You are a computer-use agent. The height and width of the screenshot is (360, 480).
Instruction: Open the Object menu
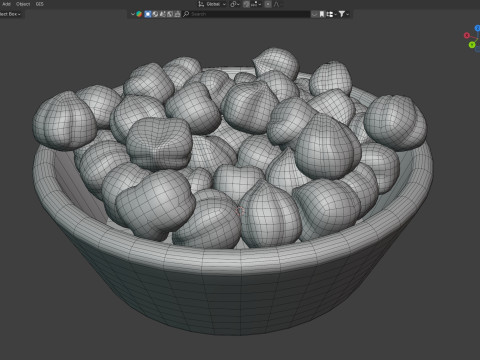point(23,4)
